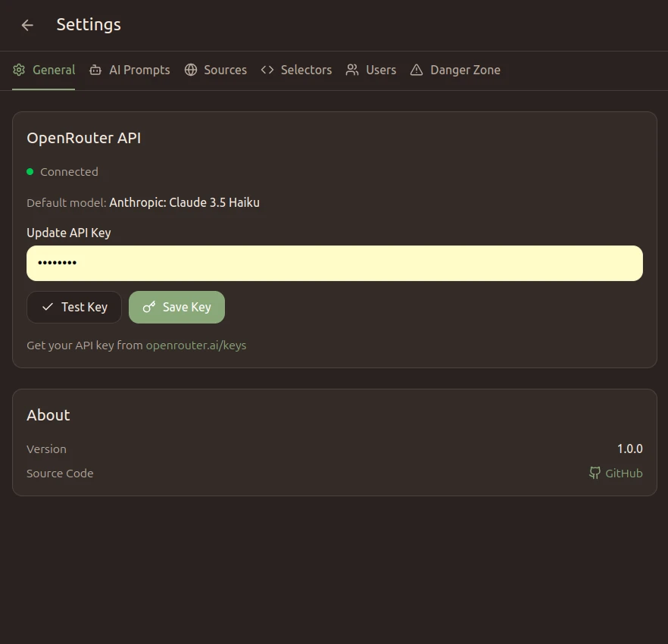668x644 pixels.
Task: Click the key icon inside Save Key button
Action: 148,307
